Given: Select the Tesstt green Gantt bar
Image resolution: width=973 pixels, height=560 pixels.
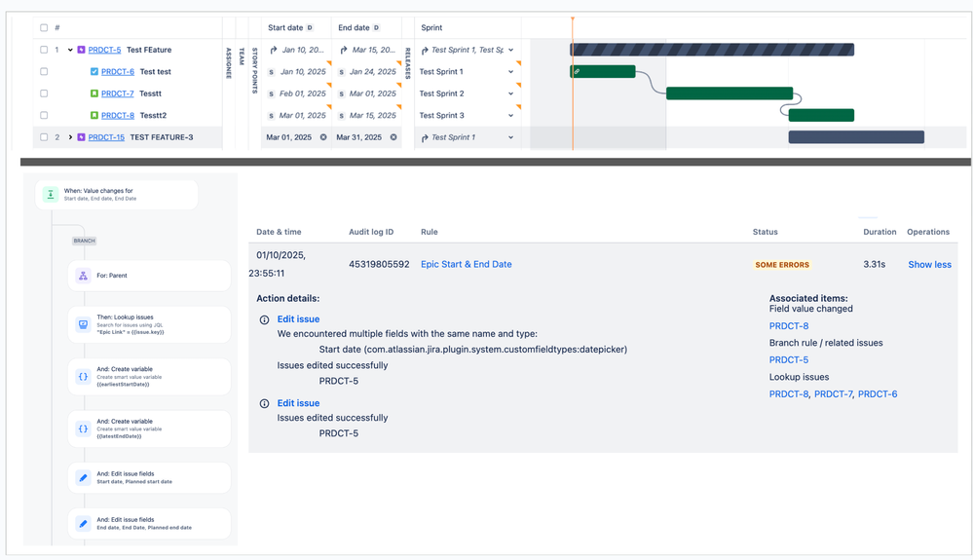Looking at the screenshot, I should 730,93.
